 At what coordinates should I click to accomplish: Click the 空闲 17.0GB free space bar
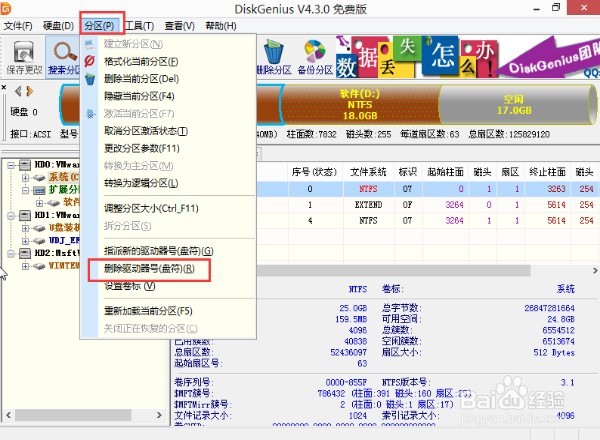515,105
